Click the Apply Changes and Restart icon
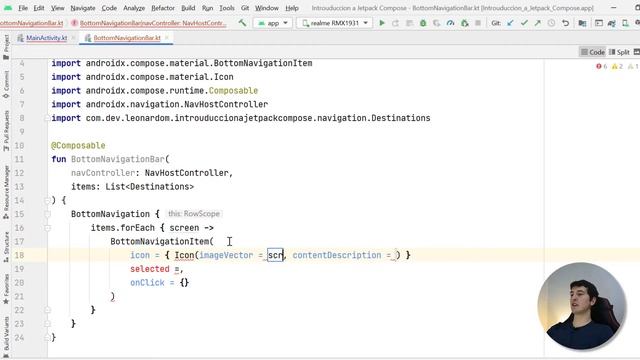 (396, 23)
